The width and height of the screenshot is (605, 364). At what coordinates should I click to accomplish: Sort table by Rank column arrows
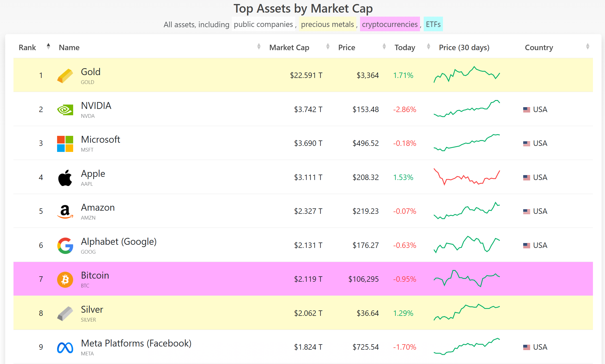pyautogui.click(x=48, y=46)
